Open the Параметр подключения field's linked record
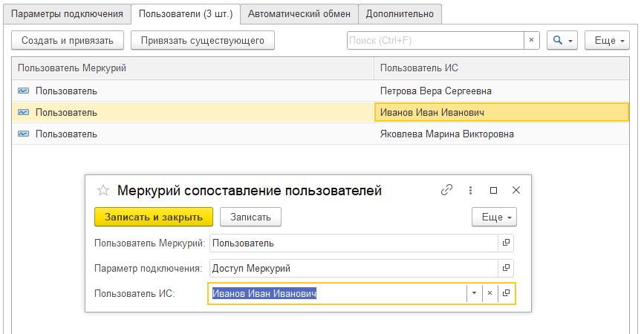Image resolution: width=644 pixels, height=334 pixels. [x=506, y=268]
